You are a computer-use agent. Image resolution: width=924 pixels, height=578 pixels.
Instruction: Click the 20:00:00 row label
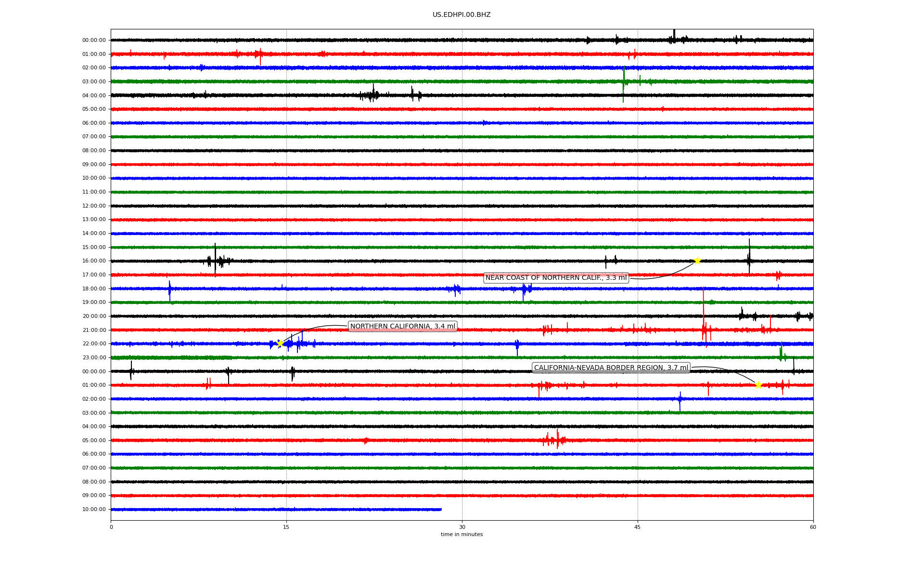(94, 316)
